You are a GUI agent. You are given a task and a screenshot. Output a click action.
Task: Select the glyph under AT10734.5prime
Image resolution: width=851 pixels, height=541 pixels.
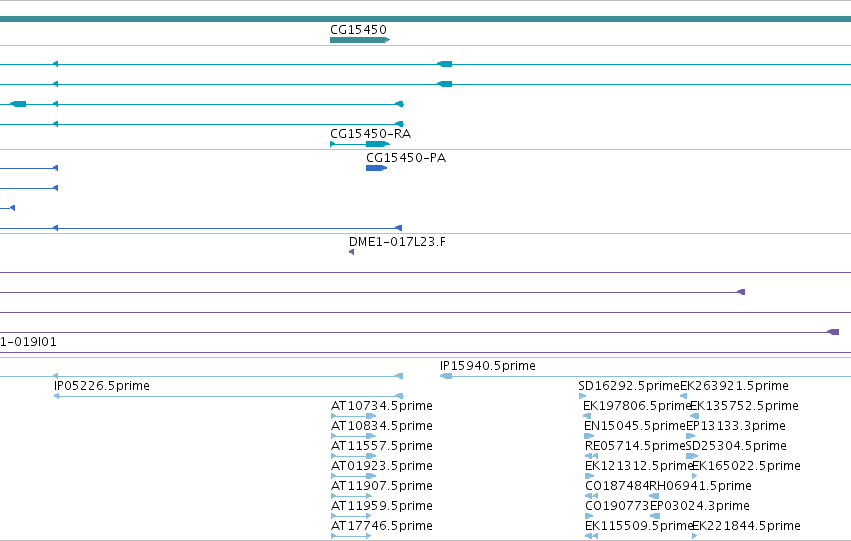[353, 416]
